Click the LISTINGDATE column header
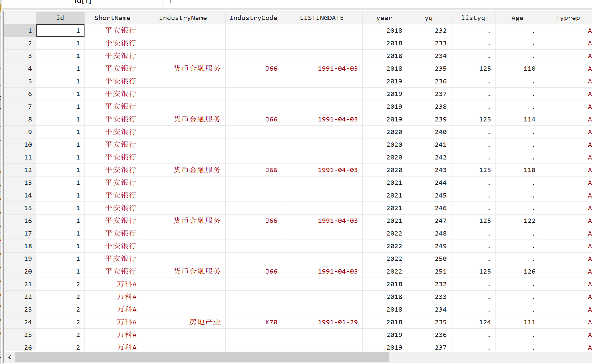This screenshot has height=364, width=592. pyautogui.click(x=322, y=18)
